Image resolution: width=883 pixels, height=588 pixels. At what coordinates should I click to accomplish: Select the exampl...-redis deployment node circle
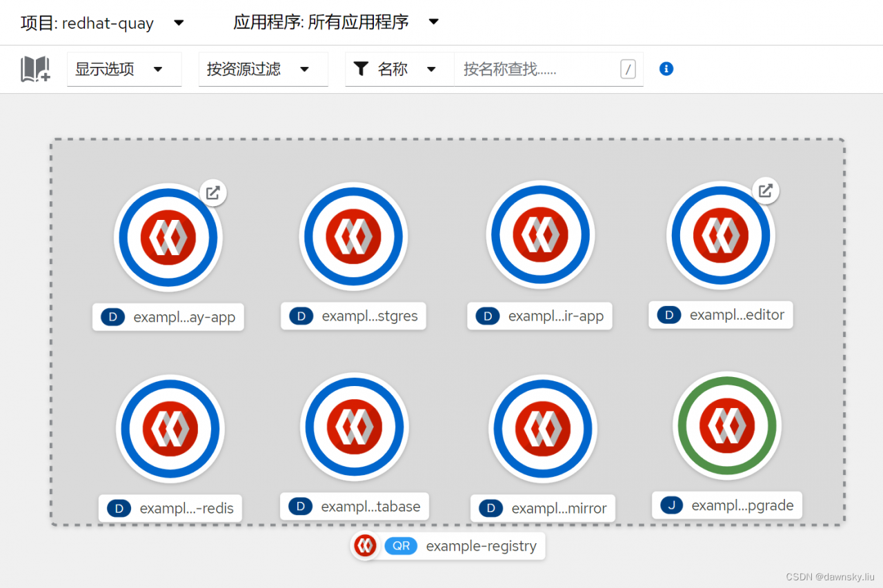click(170, 428)
